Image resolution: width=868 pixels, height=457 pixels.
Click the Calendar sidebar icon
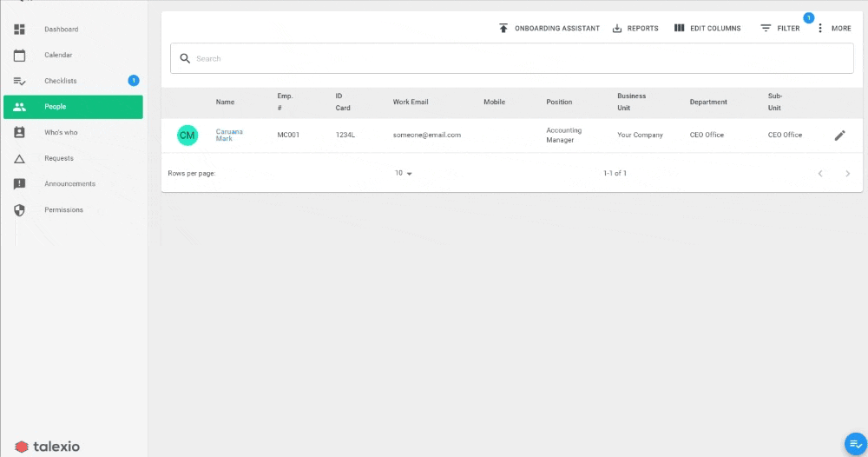pyautogui.click(x=19, y=55)
